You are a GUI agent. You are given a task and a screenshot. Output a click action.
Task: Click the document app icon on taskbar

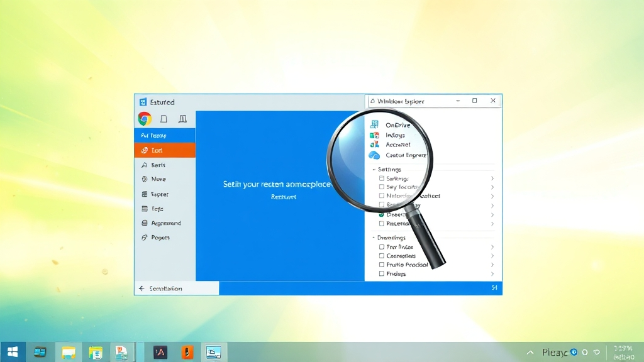point(121,353)
